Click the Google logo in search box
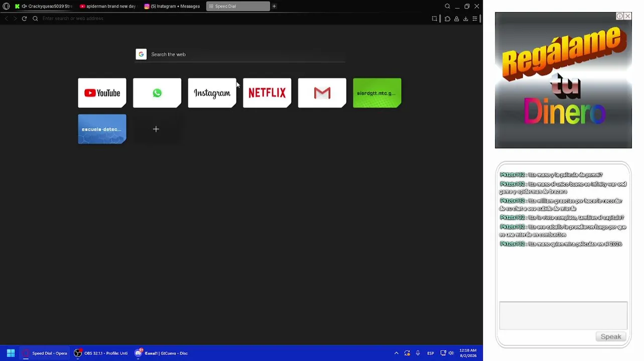The width and height of the screenshot is (644, 361). point(141,54)
